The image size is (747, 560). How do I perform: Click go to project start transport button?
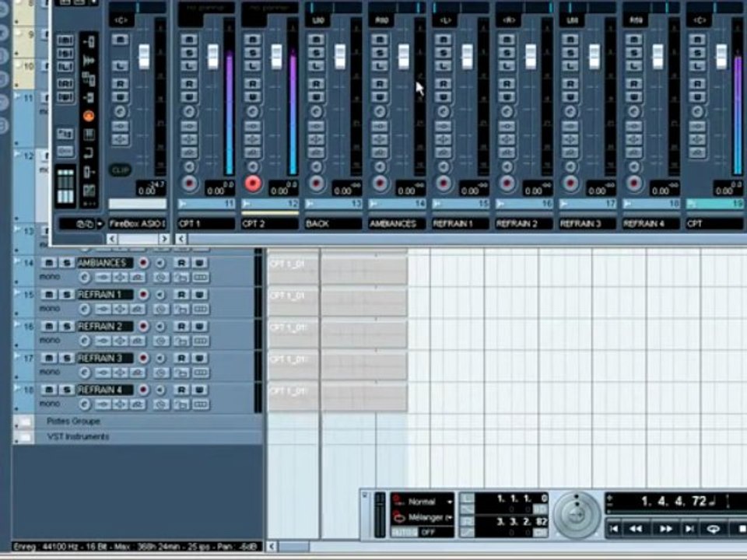click(614, 529)
